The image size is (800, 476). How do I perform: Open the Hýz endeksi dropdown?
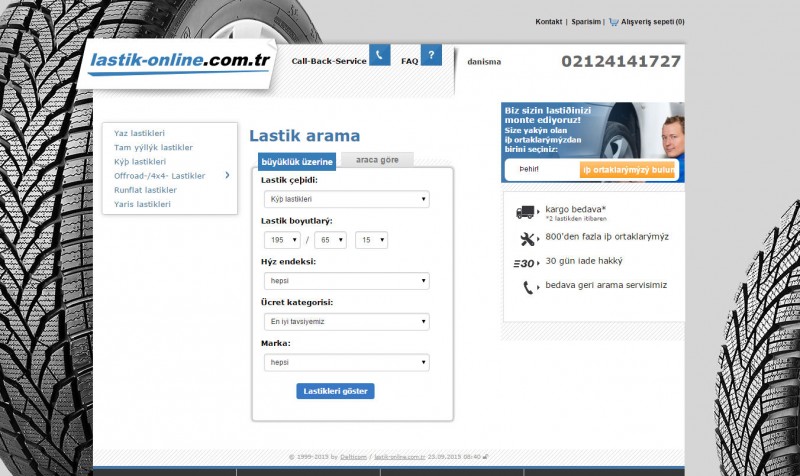tap(346, 281)
